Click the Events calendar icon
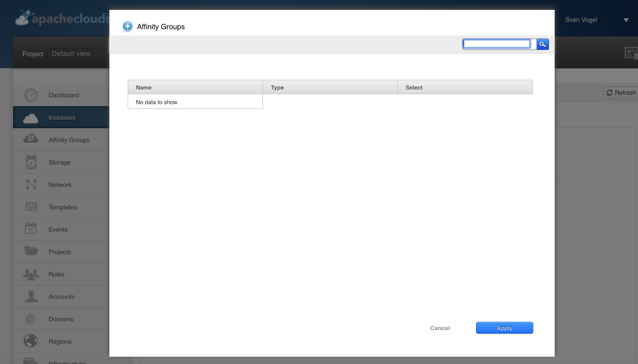The height and width of the screenshot is (364, 638). (31, 229)
